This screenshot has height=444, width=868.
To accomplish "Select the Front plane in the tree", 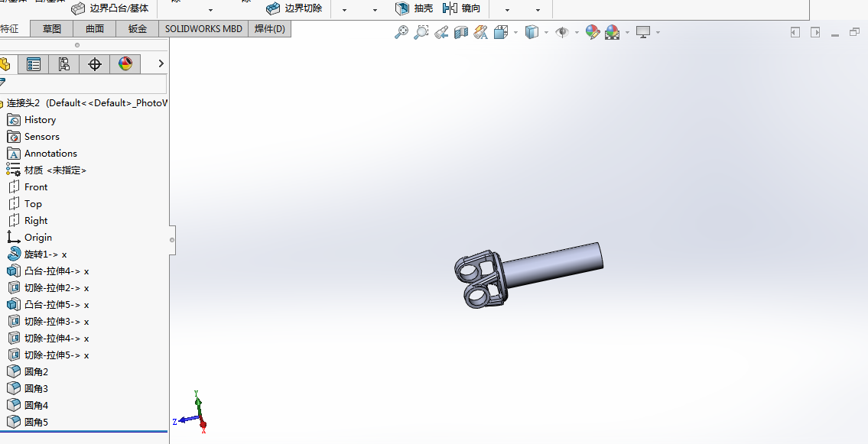I will (28, 187).
